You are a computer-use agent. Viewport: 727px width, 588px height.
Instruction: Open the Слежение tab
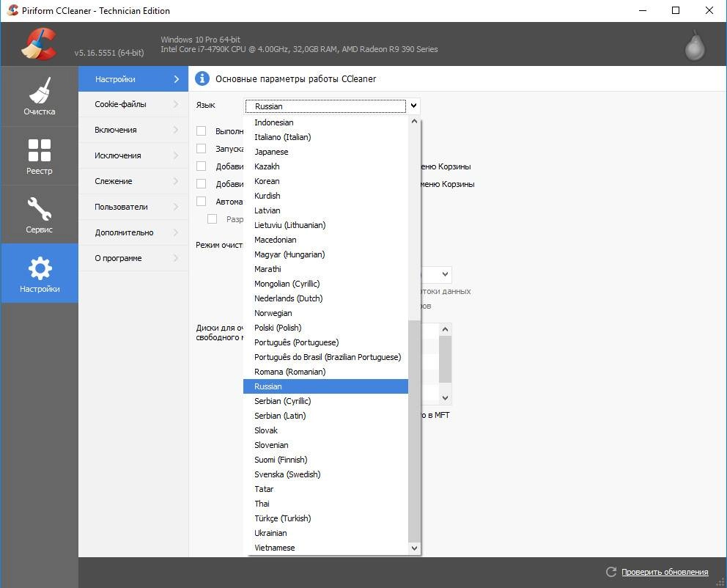click(133, 181)
